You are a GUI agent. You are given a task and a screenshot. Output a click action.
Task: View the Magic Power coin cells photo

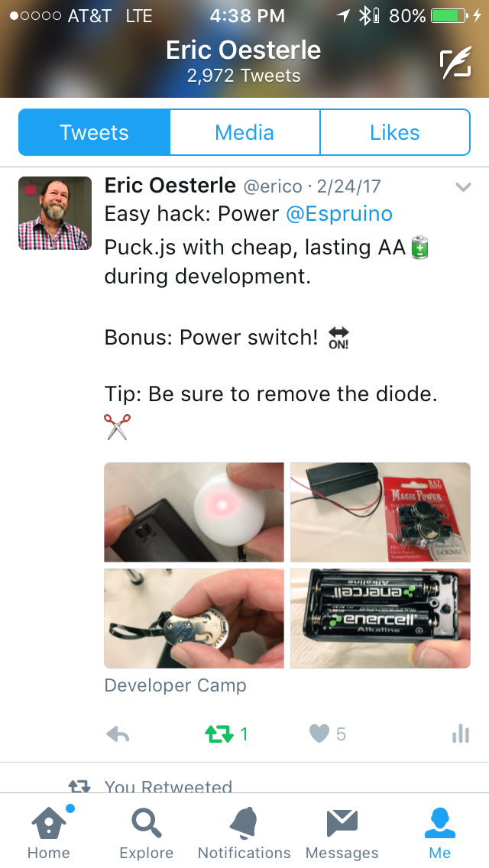tap(381, 512)
